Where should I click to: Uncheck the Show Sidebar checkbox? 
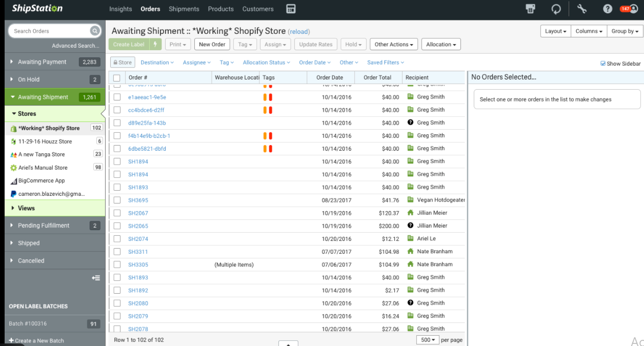coord(603,64)
